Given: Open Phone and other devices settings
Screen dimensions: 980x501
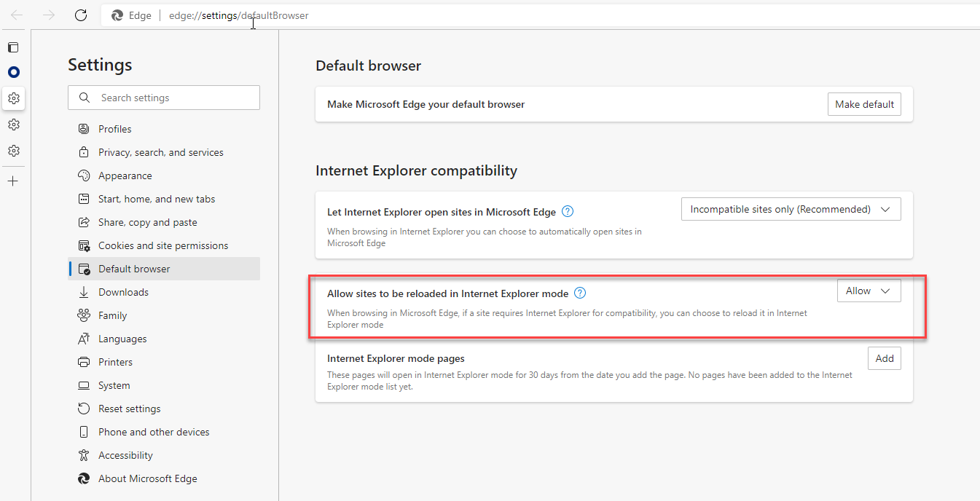Looking at the screenshot, I should (164, 432).
